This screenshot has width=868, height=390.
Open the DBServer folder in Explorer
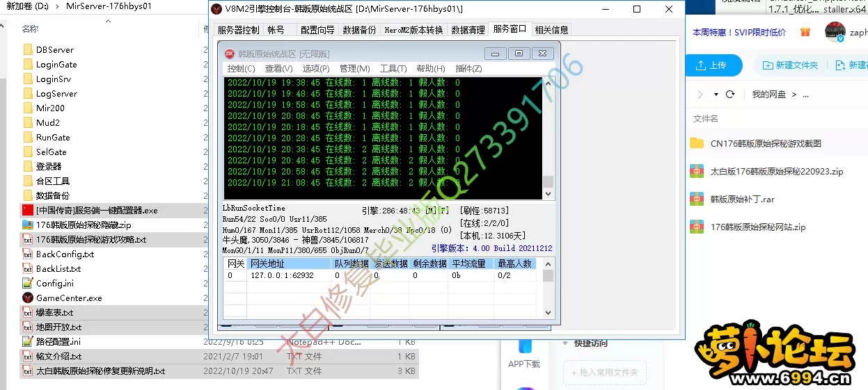[54, 50]
